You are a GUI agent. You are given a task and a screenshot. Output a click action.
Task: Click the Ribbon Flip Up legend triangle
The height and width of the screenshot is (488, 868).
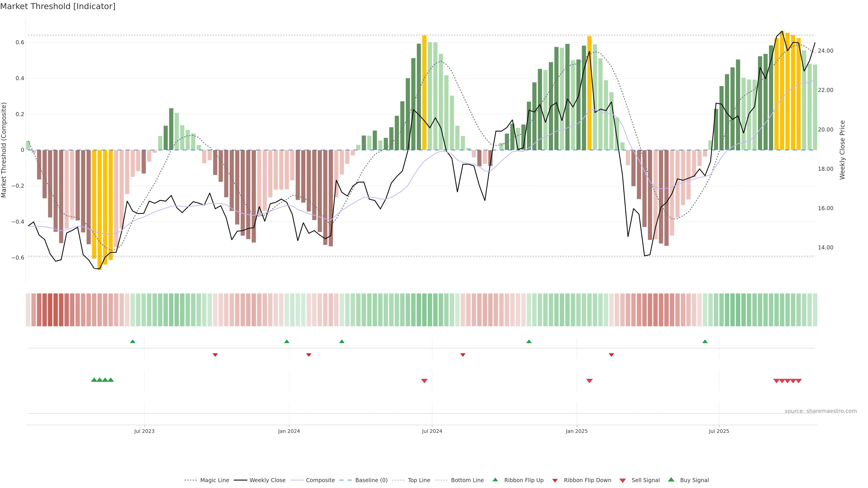pos(495,480)
